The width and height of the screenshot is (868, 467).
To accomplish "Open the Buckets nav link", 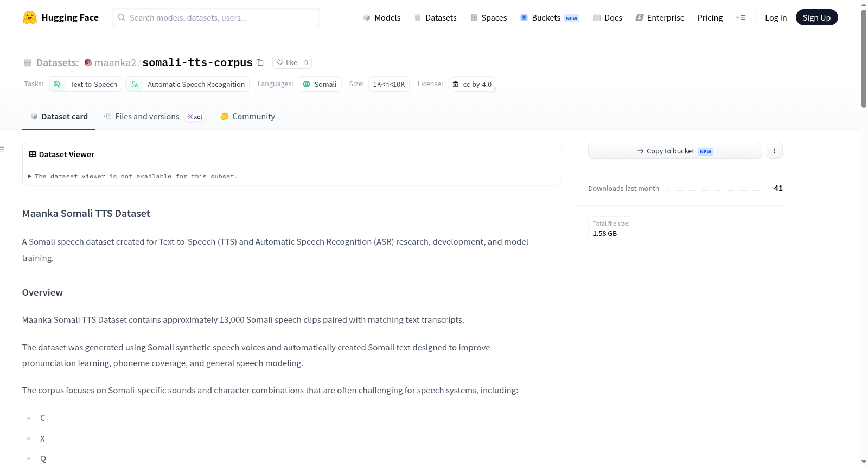I will (x=550, y=17).
